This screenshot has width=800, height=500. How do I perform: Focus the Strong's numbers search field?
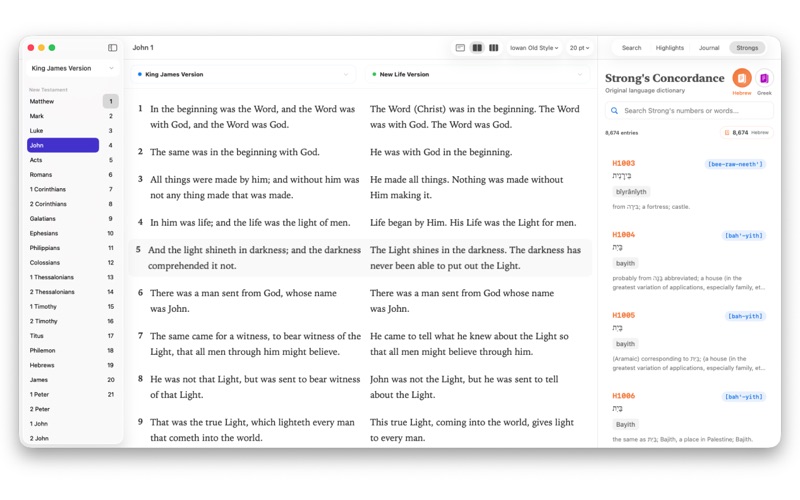click(689, 111)
